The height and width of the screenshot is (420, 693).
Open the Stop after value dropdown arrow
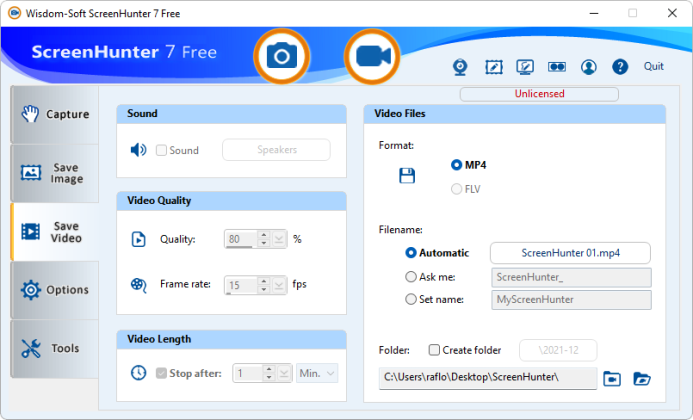point(284,374)
